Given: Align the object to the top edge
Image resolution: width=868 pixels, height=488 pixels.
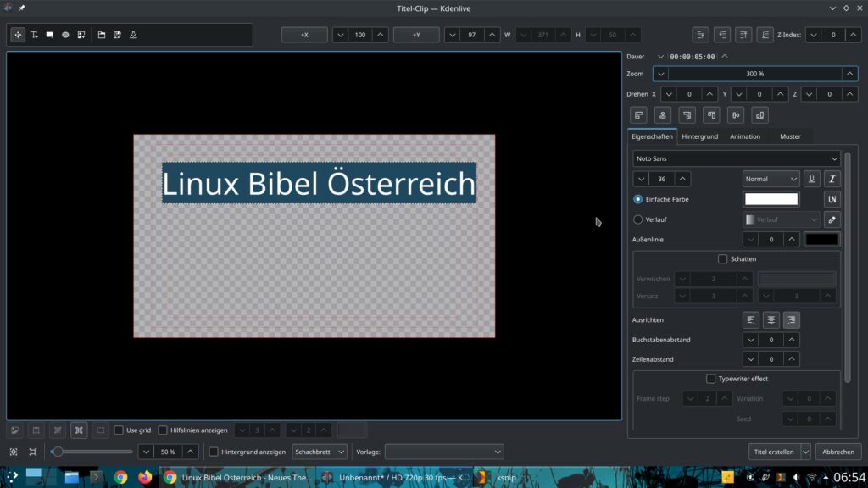Looking at the screenshot, I should (x=711, y=115).
